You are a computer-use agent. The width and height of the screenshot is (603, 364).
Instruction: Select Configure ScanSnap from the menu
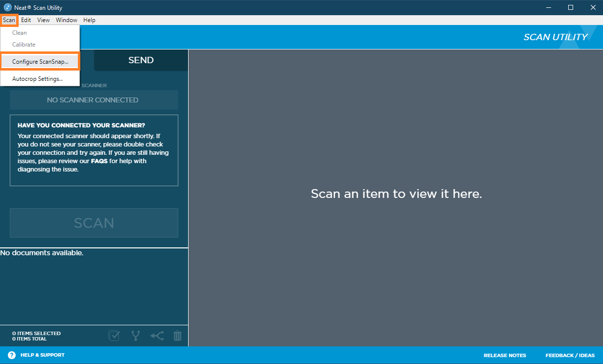[x=39, y=61]
